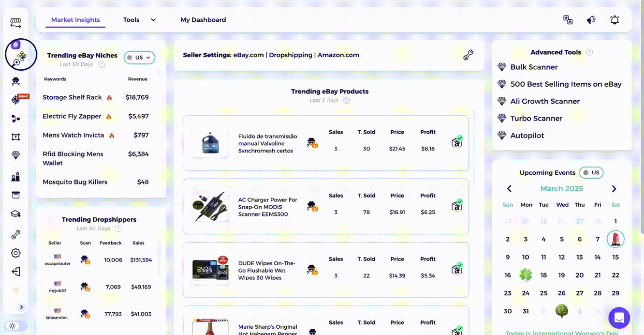Click the sidebar icon with the New badge

point(15,99)
